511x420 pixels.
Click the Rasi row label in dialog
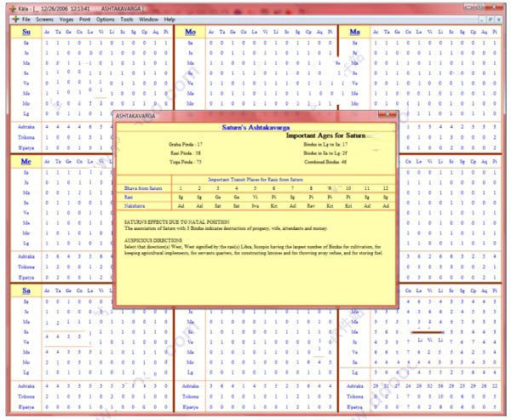click(x=129, y=197)
